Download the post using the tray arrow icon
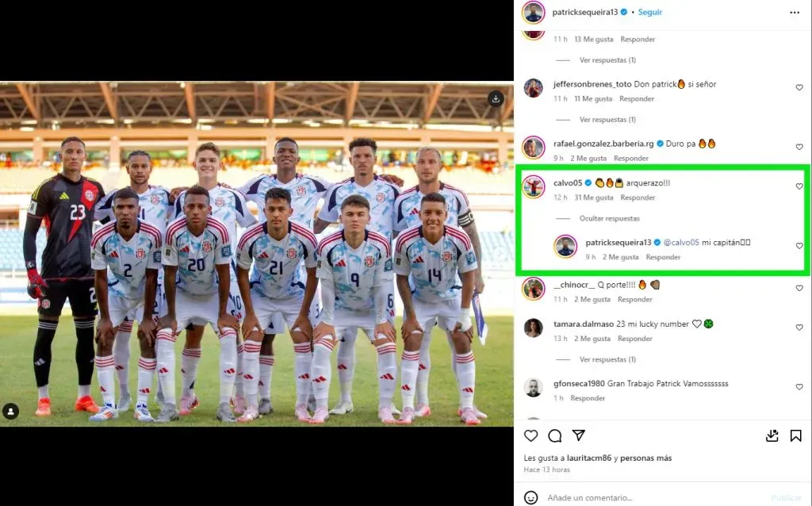This screenshot has width=812, height=506. point(772,436)
